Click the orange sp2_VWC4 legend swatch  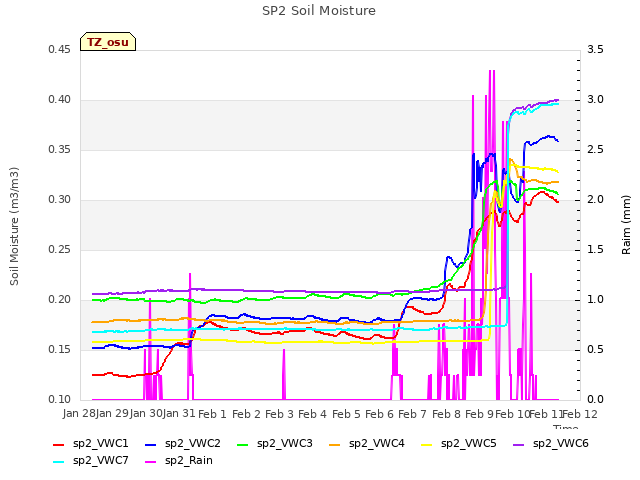tap(335, 444)
